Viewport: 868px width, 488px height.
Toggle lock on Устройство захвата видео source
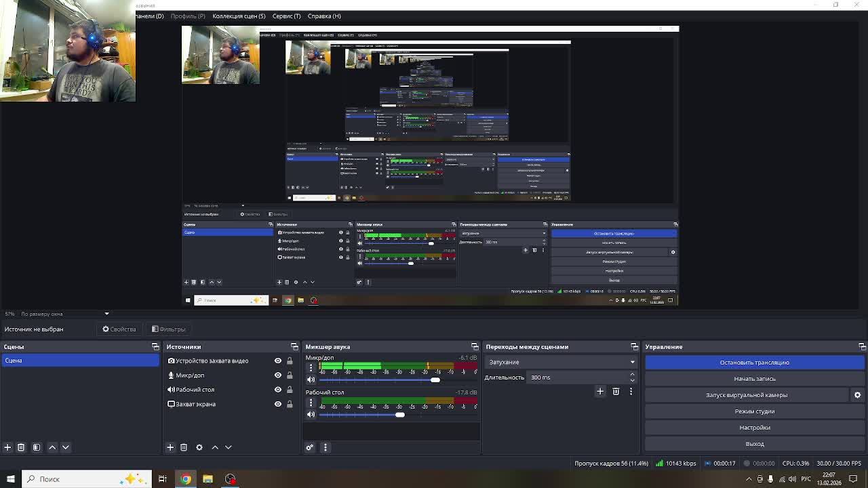pos(290,361)
